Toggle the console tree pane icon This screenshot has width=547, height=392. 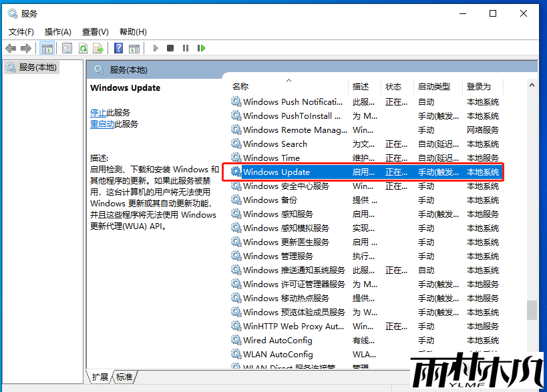pos(47,47)
